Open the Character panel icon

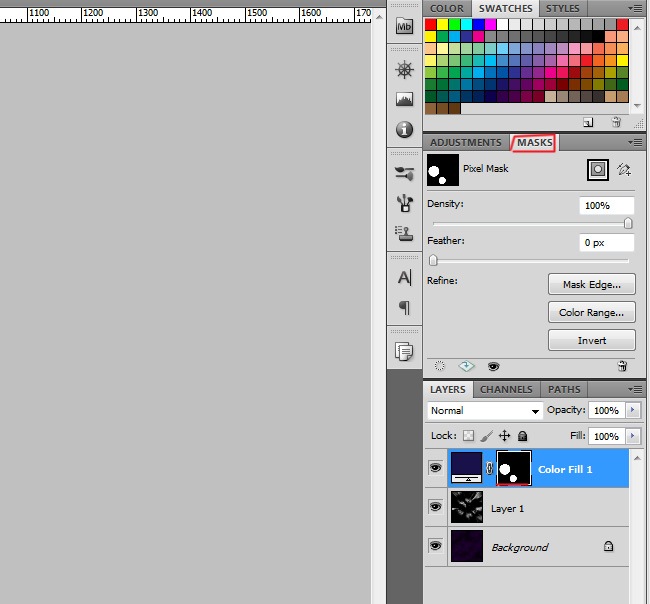pyautogui.click(x=405, y=277)
